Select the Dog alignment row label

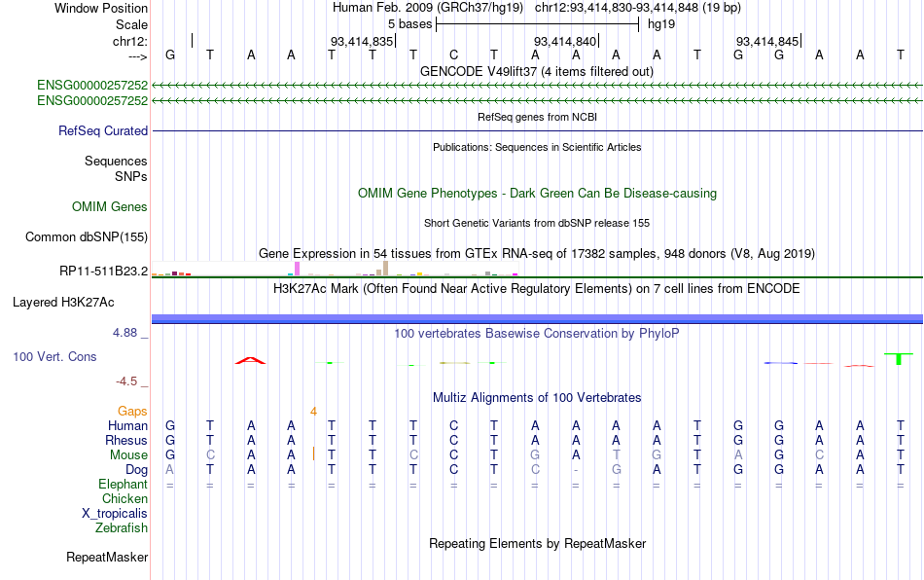[x=136, y=470]
